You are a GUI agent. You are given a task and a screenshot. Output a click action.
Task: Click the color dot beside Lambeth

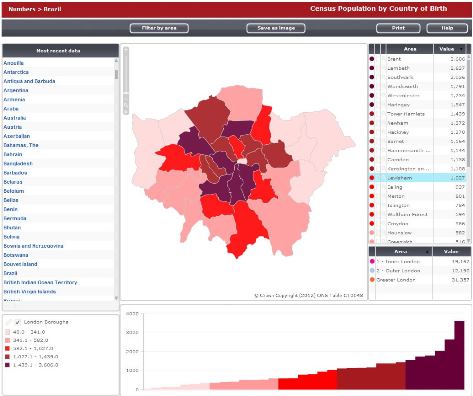coord(372,68)
